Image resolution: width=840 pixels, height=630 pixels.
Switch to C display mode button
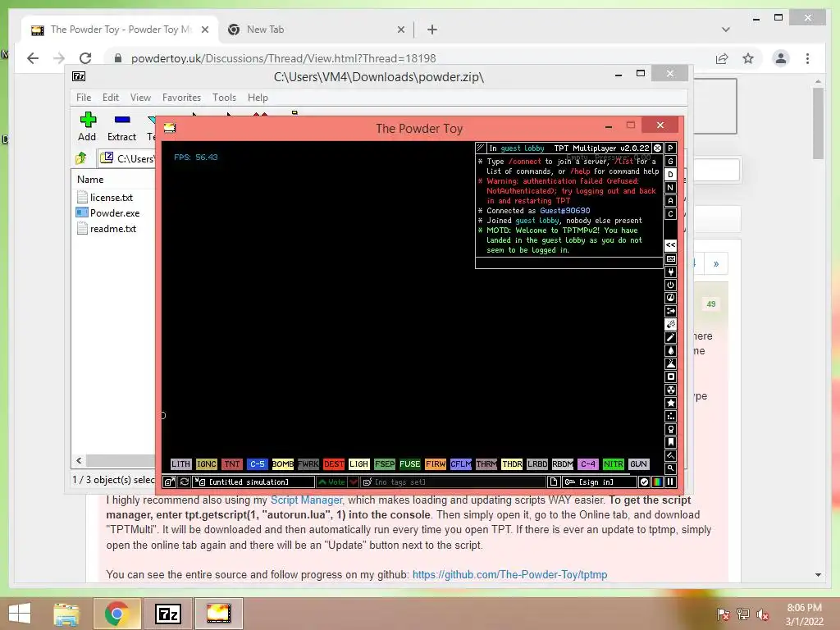click(x=670, y=214)
